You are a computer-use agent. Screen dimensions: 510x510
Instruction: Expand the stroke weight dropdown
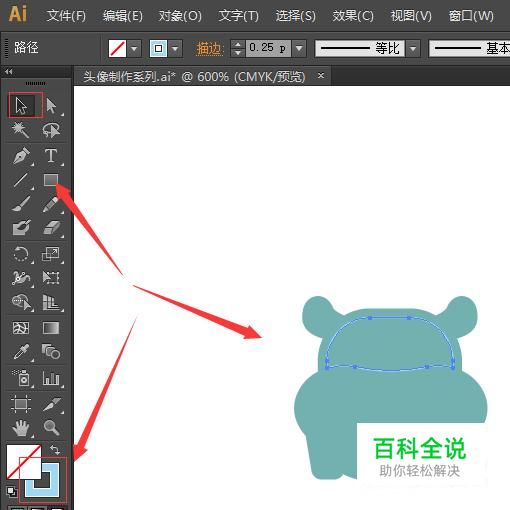(x=299, y=49)
